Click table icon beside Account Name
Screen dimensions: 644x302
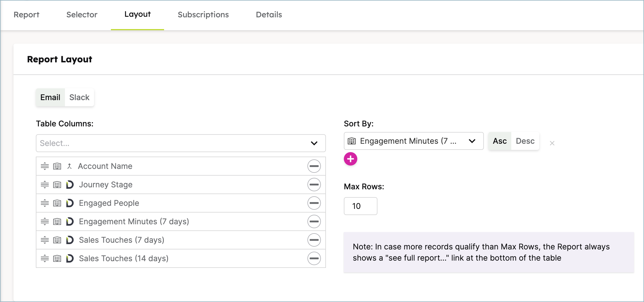57,166
